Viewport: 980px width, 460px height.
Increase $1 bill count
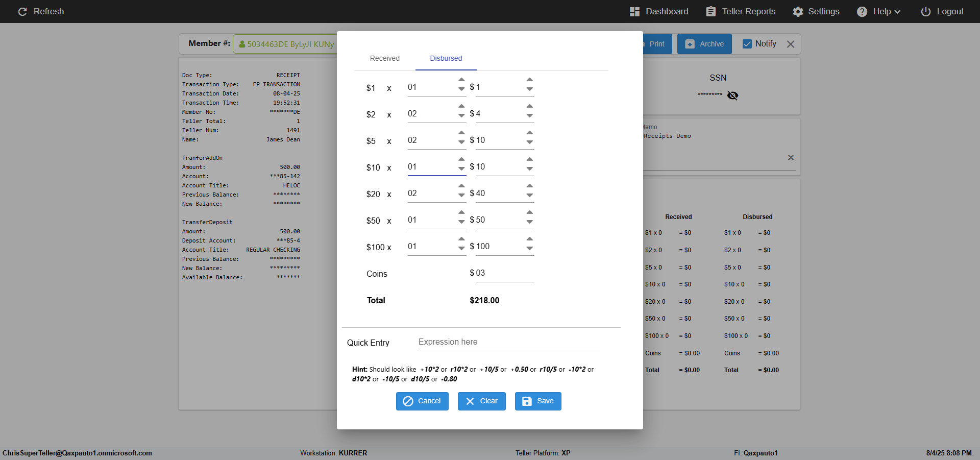461,80
